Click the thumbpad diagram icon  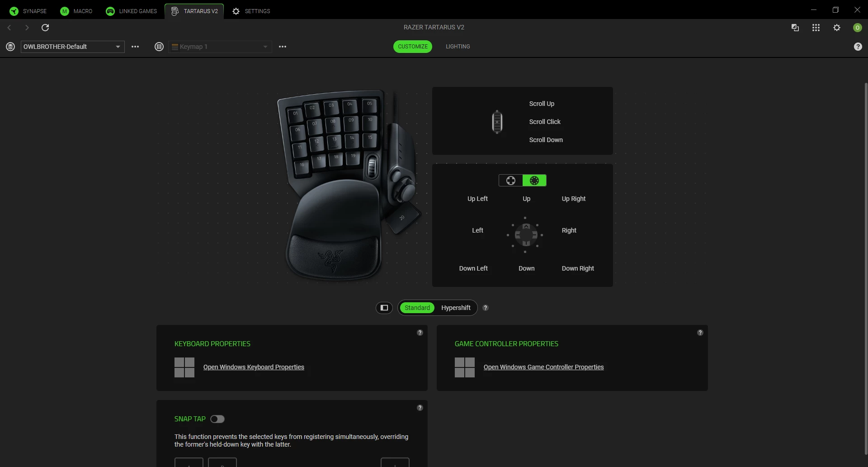coord(525,235)
